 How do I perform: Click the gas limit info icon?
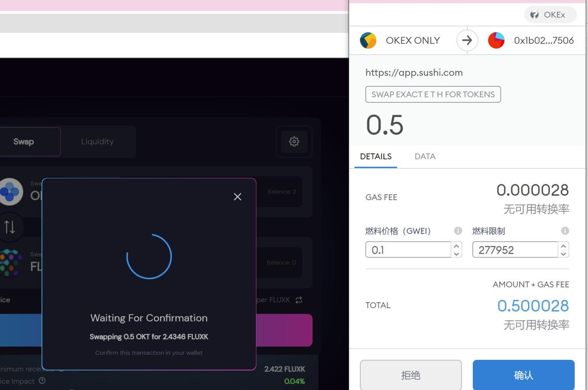point(565,231)
